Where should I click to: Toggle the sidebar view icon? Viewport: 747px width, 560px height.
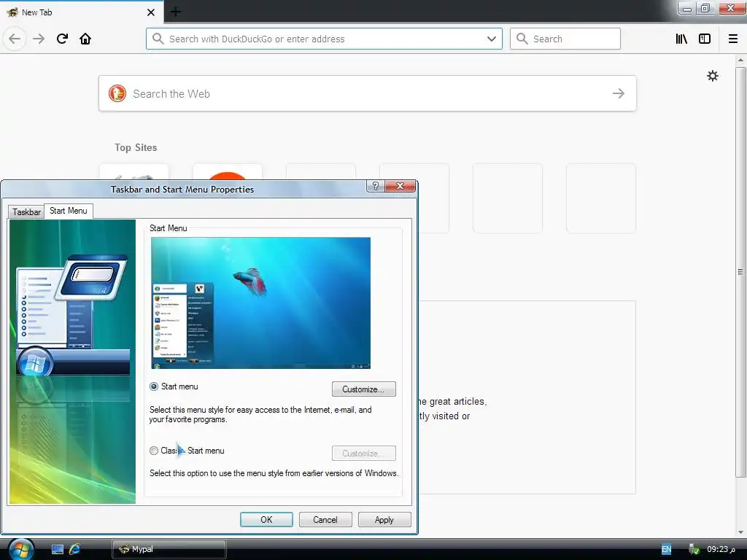tap(705, 39)
